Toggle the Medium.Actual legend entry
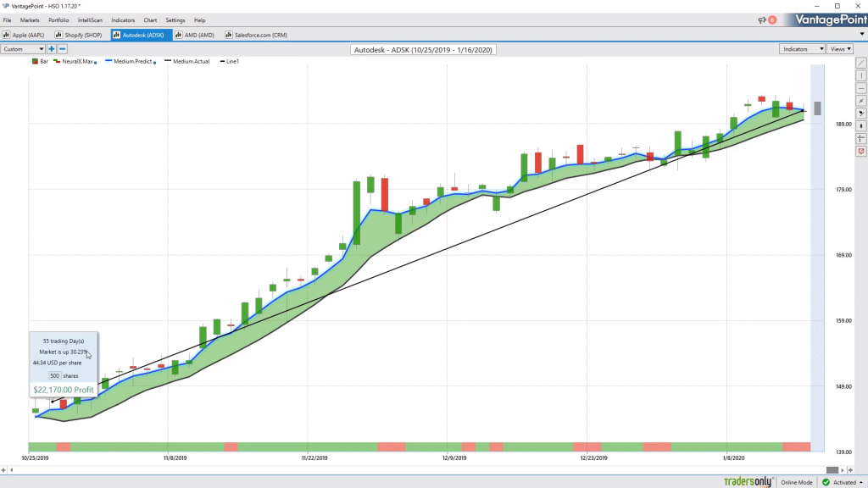 click(187, 61)
